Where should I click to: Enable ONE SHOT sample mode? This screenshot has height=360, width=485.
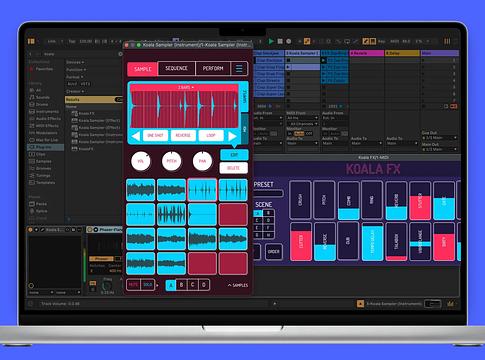155,136
